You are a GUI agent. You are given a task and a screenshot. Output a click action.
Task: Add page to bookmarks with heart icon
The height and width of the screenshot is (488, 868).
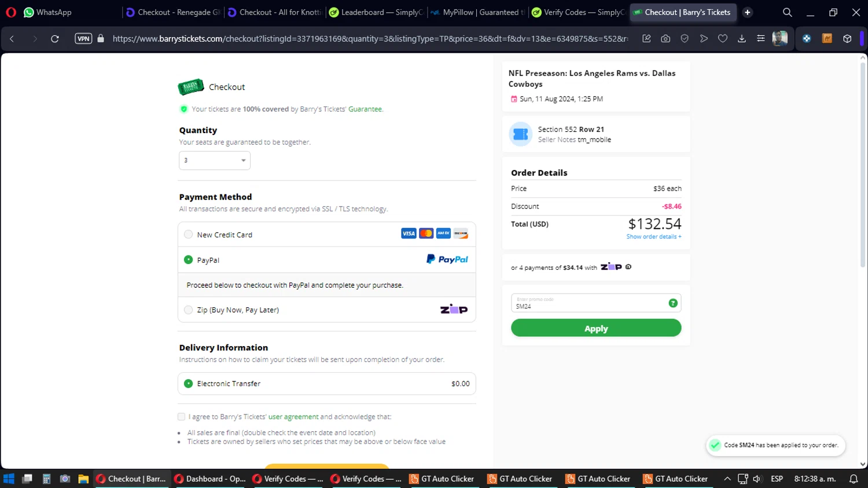723,39
